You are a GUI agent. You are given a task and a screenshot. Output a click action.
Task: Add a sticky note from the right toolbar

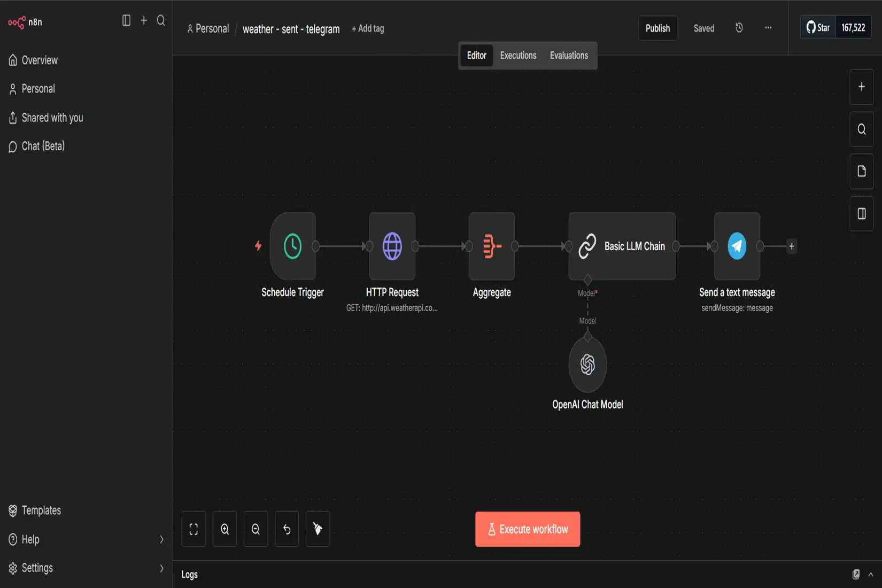[x=861, y=171]
